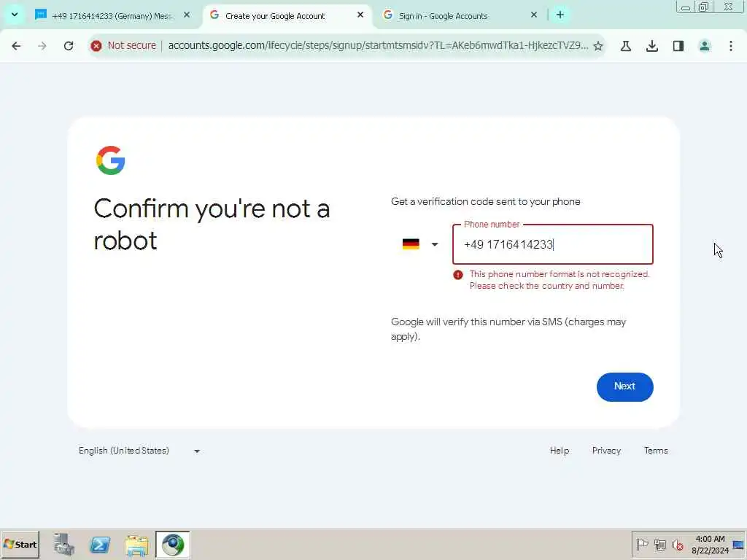Viewport: 747px width, 560px height.
Task: Open the profile avatar icon
Action: 705,46
